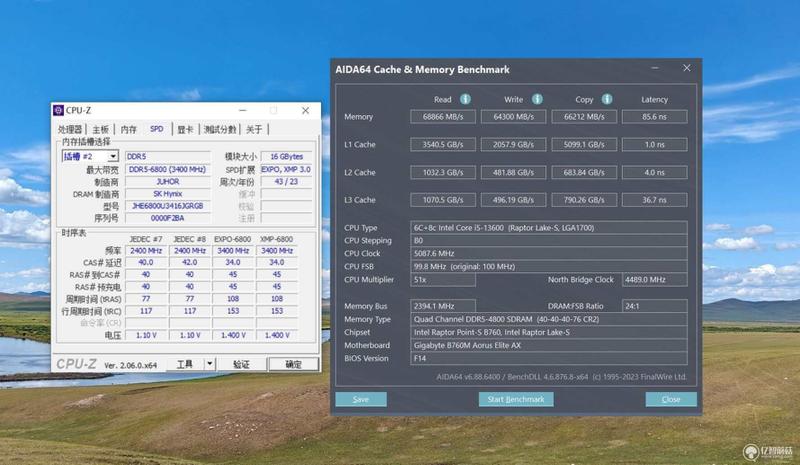Click the L3 Cache Write value 496.19 GB/s

coord(513,200)
